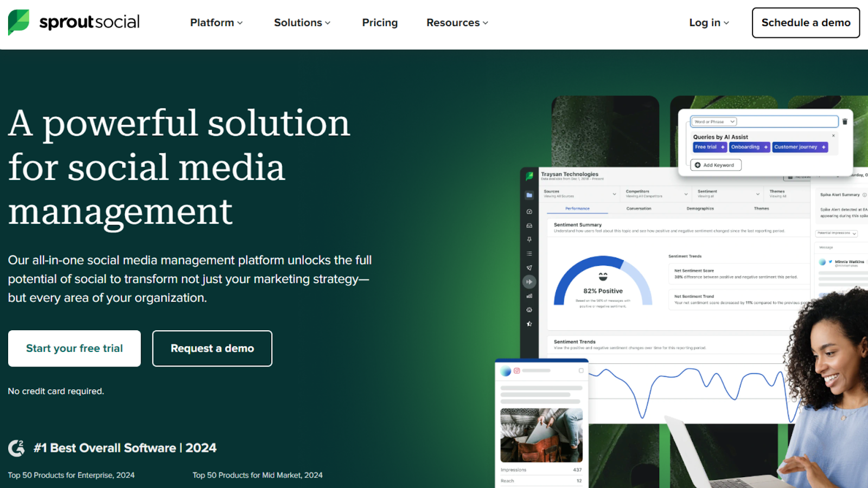The height and width of the screenshot is (488, 868).
Task: Click 'Top 50 Products for Enterprise, 2024'
Action: [71, 475]
